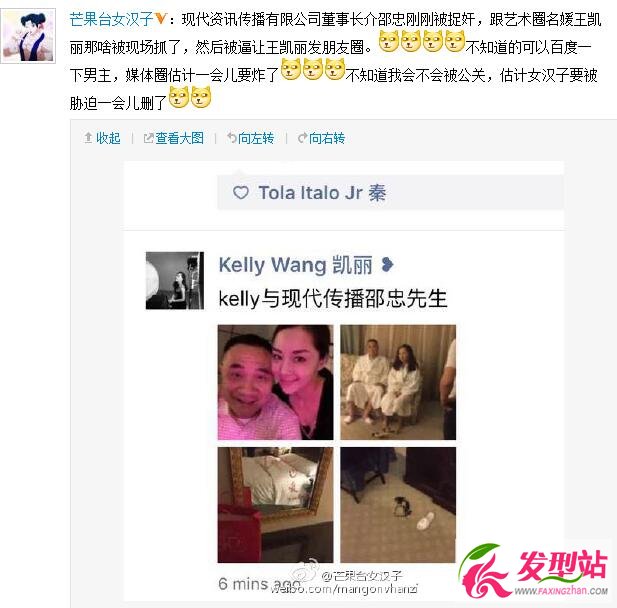Click the 查看大图 external-link icon
The image size is (617, 608).
pyautogui.click(x=148, y=138)
